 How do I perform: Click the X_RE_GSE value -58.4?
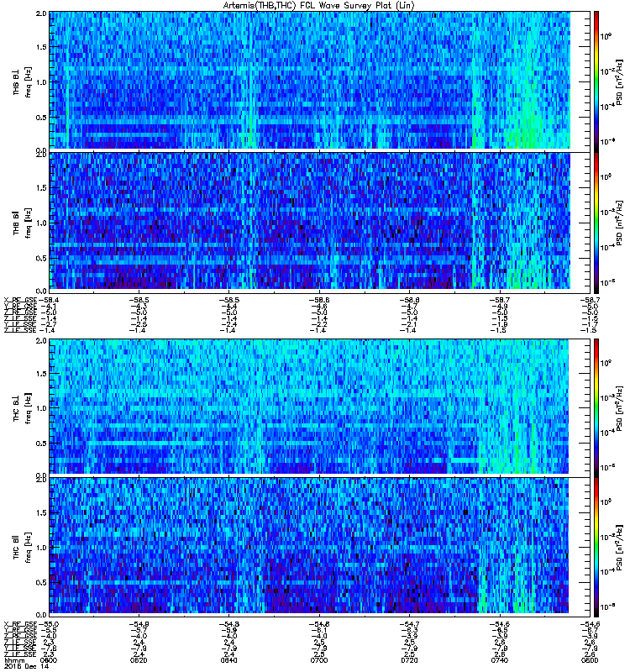[x=49, y=300]
